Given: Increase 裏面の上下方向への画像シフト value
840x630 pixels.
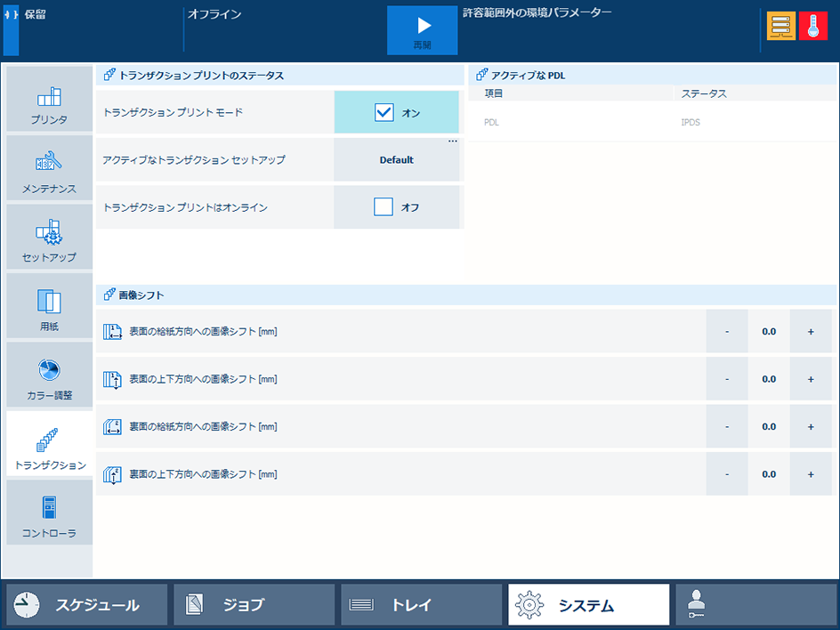Looking at the screenshot, I should [x=811, y=474].
